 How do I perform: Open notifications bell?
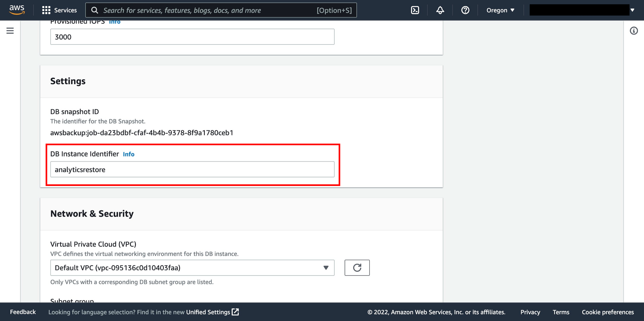pyautogui.click(x=440, y=10)
